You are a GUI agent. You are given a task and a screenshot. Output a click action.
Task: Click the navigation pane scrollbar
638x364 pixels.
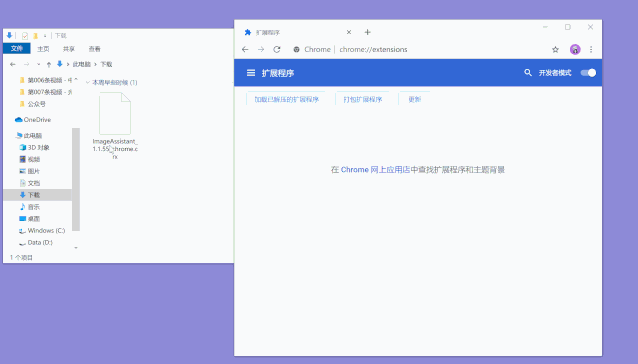(x=76, y=179)
